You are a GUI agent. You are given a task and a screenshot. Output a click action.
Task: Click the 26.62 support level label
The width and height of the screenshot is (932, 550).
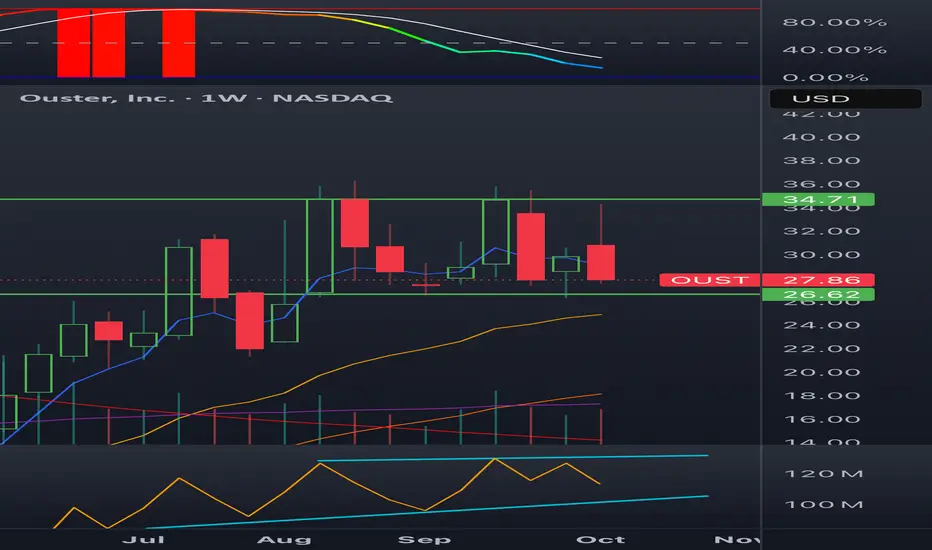click(x=818, y=295)
